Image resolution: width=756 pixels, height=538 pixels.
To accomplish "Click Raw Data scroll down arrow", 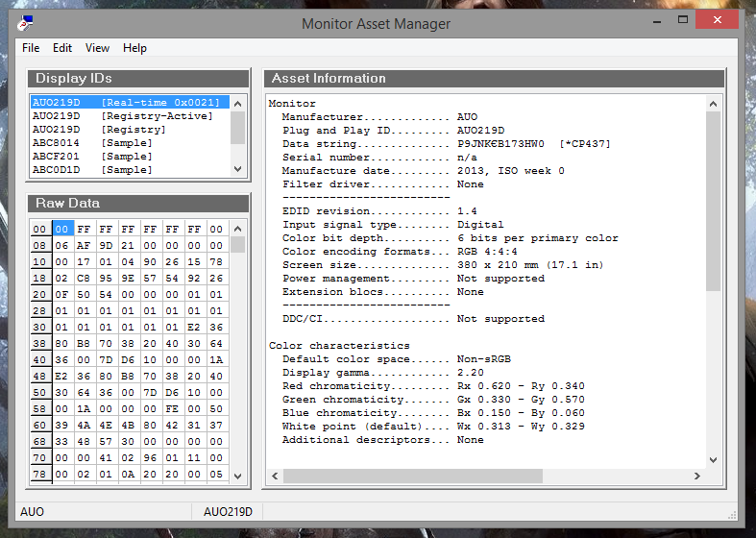I will [237, 476].
